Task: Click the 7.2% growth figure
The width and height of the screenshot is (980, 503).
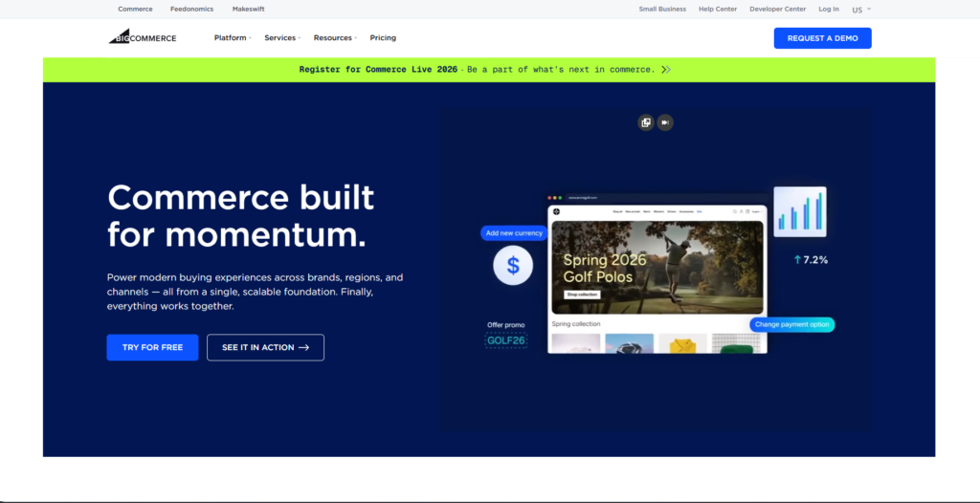Action: click(x=811, y=260)
